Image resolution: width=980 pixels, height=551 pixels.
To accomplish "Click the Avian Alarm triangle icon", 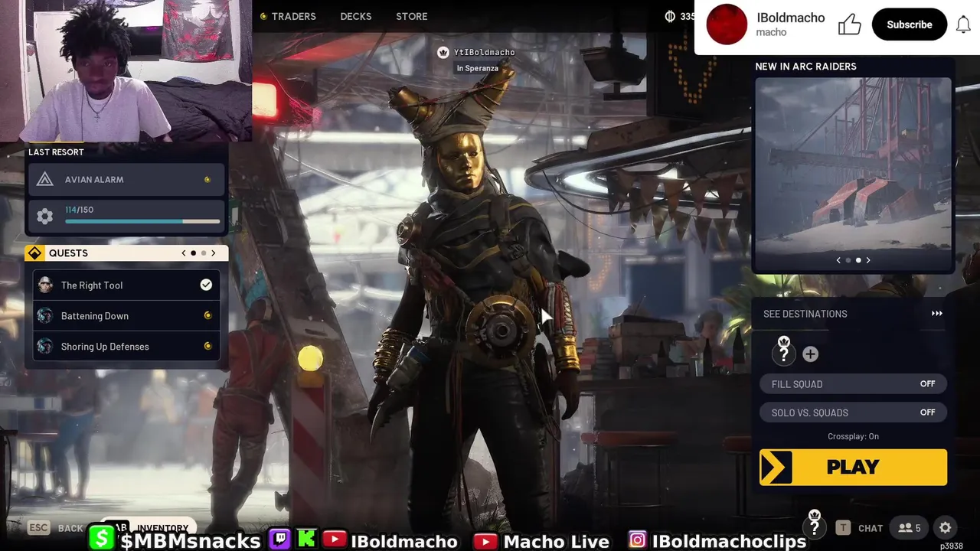I will tap(45, 180).
